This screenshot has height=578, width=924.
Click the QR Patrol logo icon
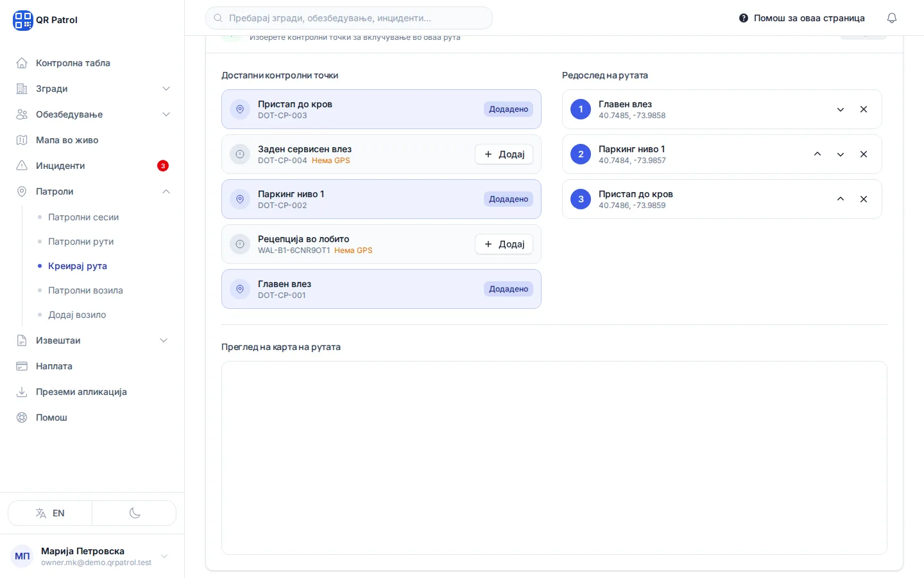pyautogui.click(x=22, y=20)
